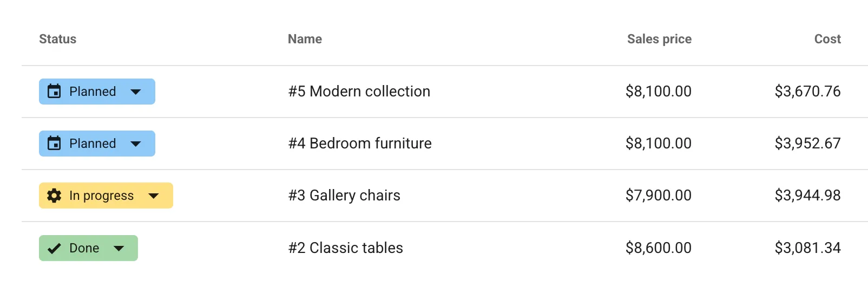
Task: Select #4 Bedroom furniture name
Action: pyautogui.click(x=360, y=144)
